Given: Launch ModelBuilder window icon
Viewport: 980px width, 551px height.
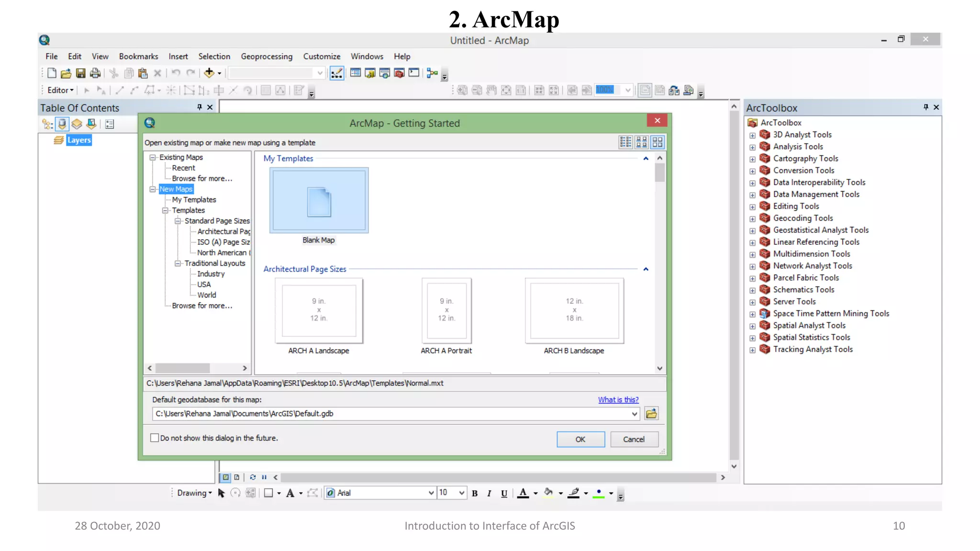Looking at the screenshot, I should click(x=432, y=73).
